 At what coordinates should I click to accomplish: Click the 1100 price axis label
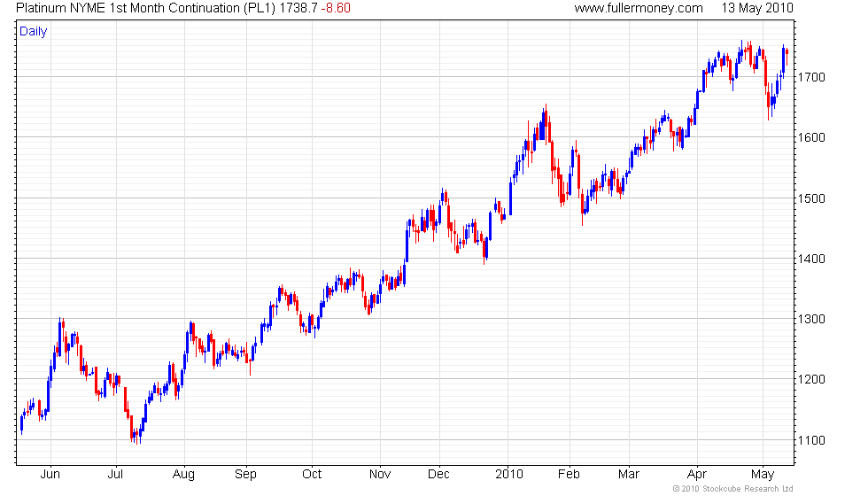[x=811, y=441]
